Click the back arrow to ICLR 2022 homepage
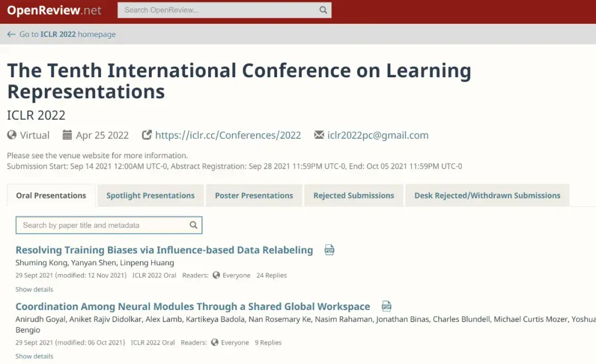Image resolution: width=596 pixels, height=364 pixels. coord(11,34)
